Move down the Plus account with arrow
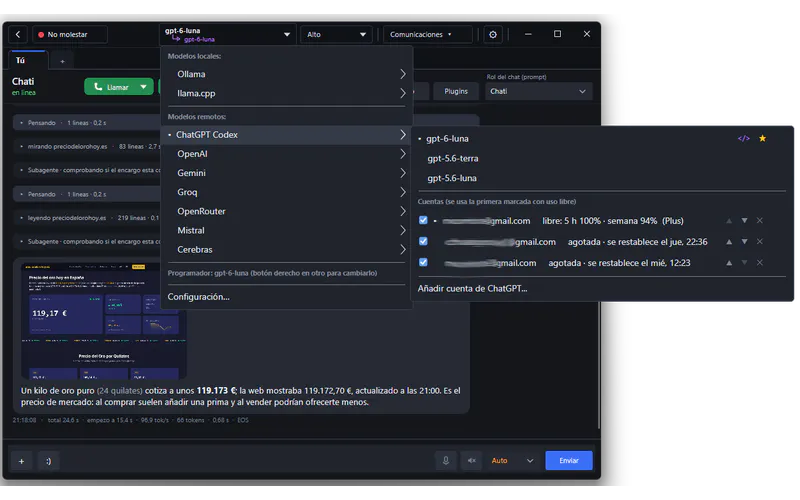The height and width of the screenshot is (500, 800). (744, 220)
